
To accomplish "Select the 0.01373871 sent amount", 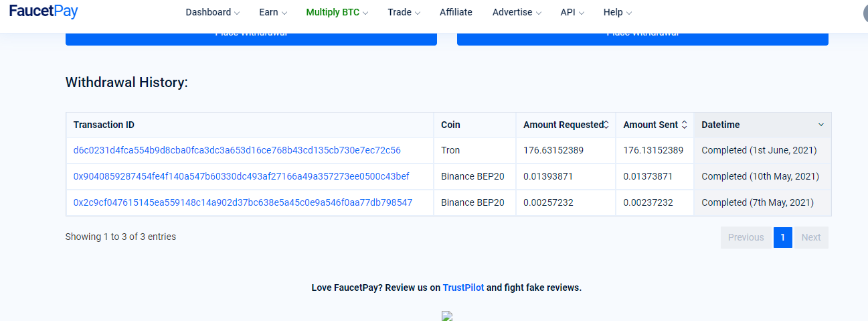I will (648, 176).
